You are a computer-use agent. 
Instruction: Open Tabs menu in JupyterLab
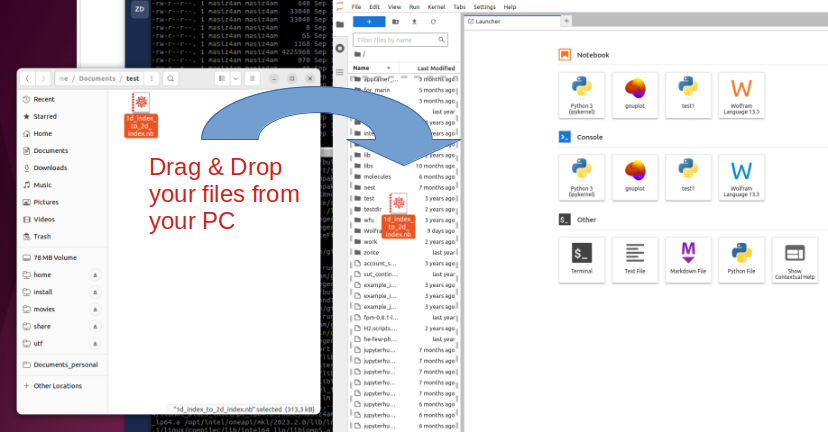coord(459,7)
